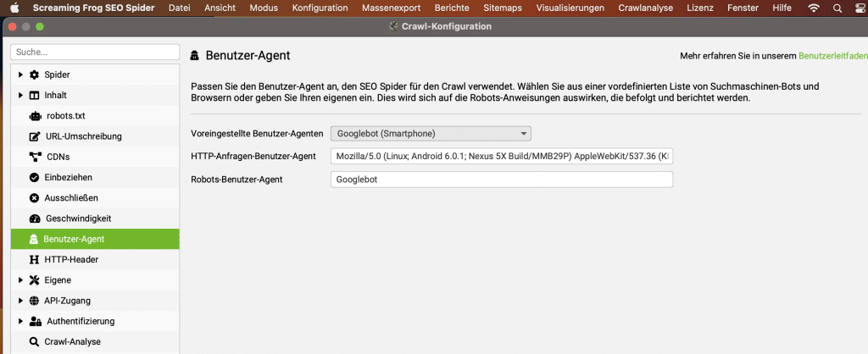
Task: Click the Suche search field
Action: tap(95, 52)
